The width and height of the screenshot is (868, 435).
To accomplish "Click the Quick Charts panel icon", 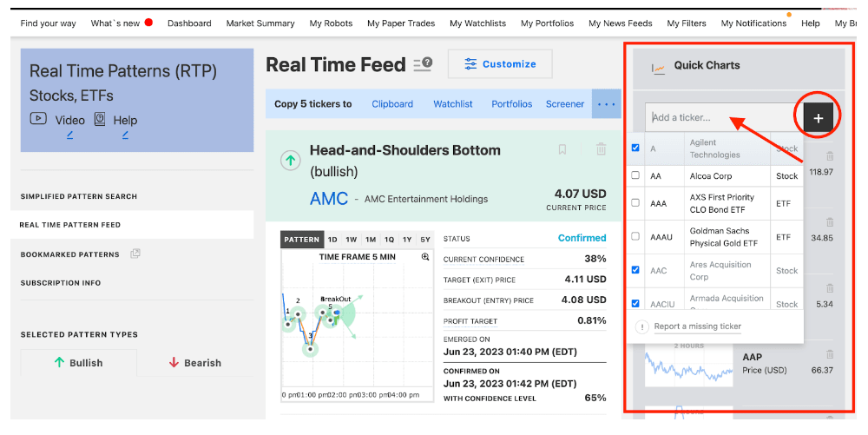I will click(658, 69).
